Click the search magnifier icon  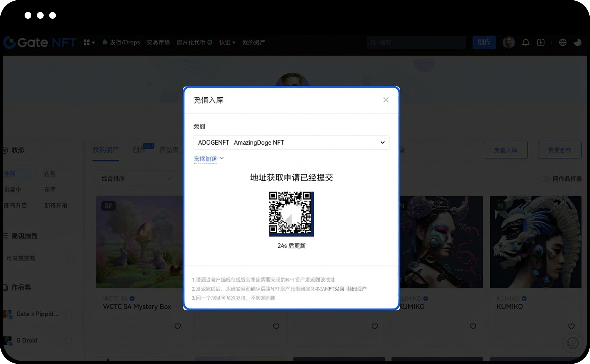(373, 42)
